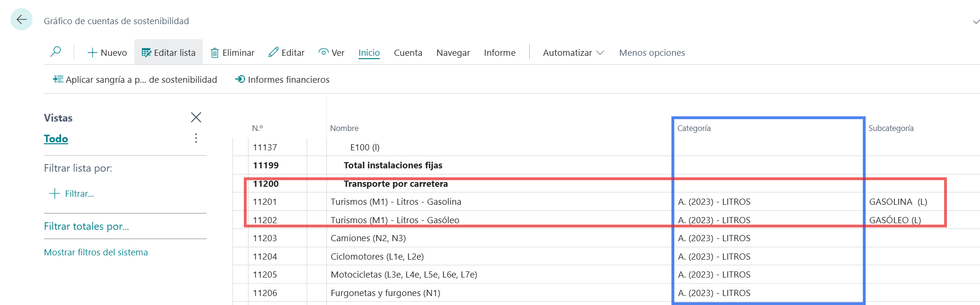The image size is (980, 305).
Task: Click Ciclomotores (L1e, L2e) name cell
Action: click(378, 256)
